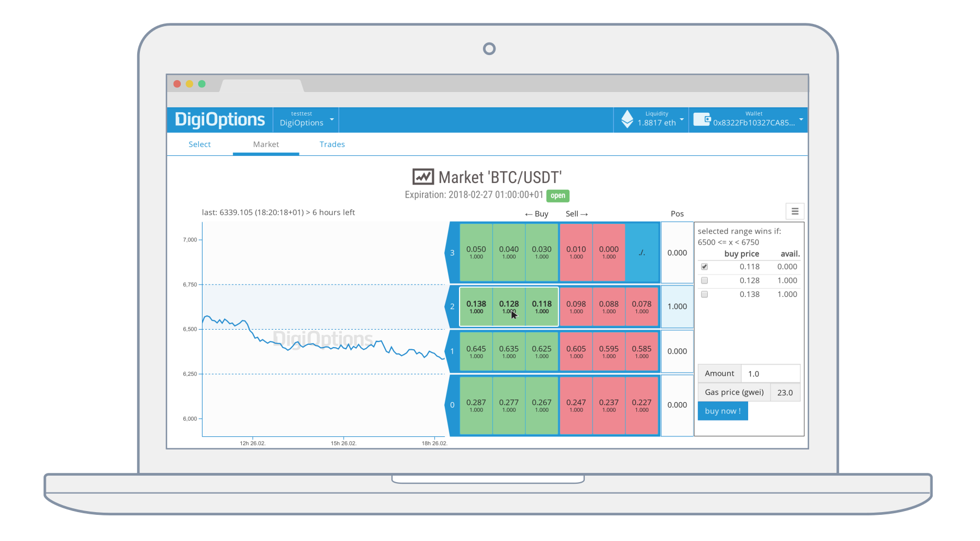Click buy offer 0.118 in row 2
980x541 pixels.
tap(542, 307)
